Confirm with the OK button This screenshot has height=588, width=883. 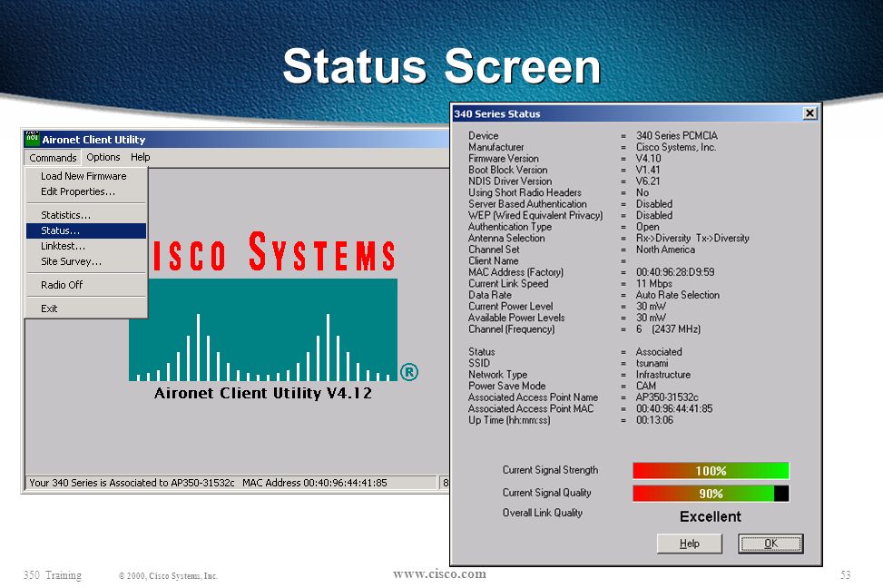pyautogui.click(x=770, y=544)
